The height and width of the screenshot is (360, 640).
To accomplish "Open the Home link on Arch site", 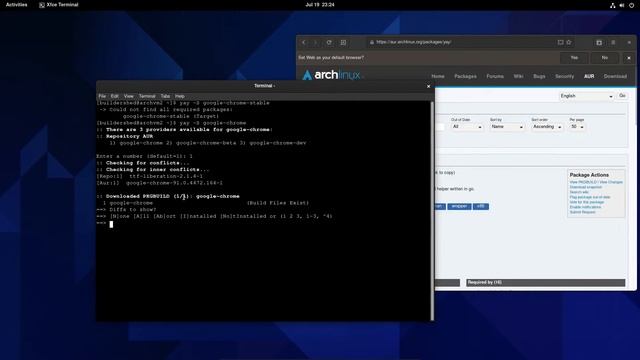I will [438, 76].
